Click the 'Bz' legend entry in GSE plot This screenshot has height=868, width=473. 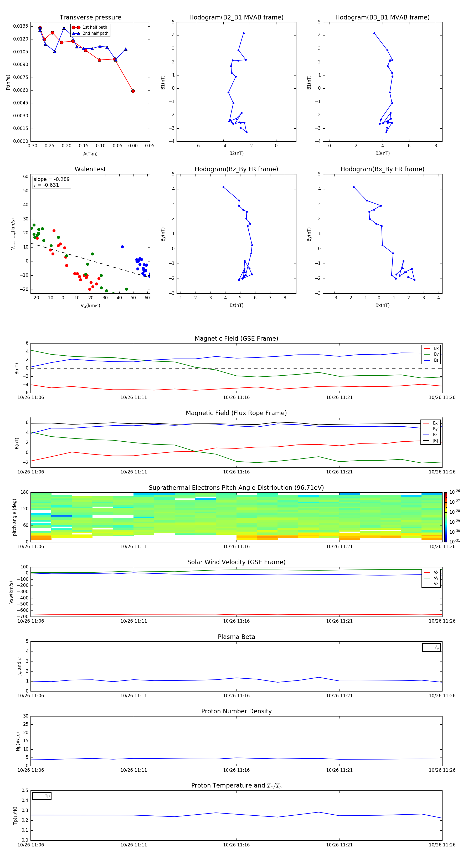pos(431,360)
